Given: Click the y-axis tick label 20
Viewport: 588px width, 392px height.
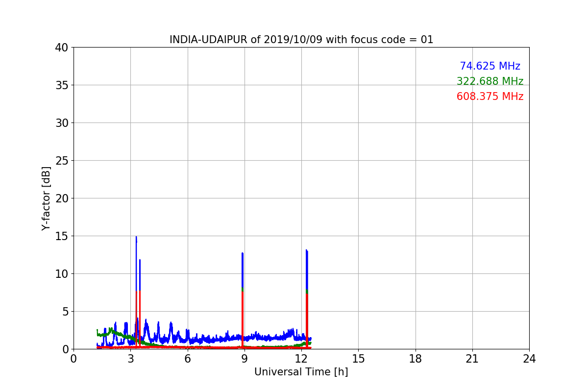Looking at the screenshot, I should [x=61, y=198].
